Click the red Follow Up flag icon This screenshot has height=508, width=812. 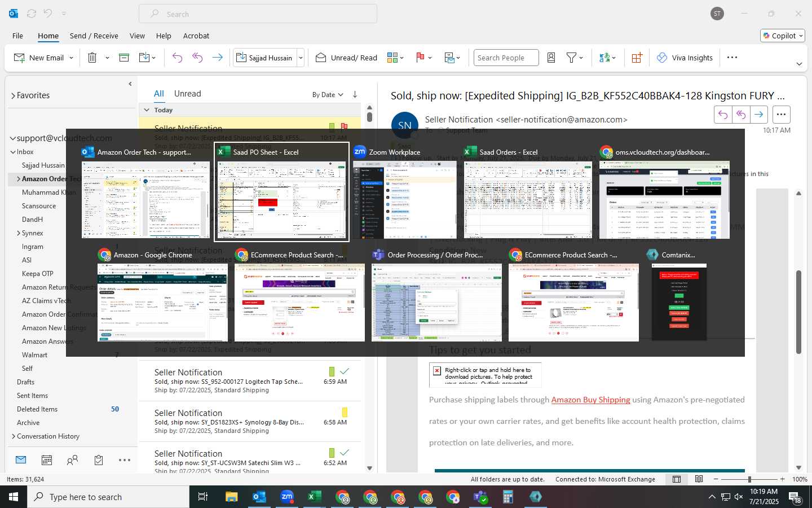[420, 58]
